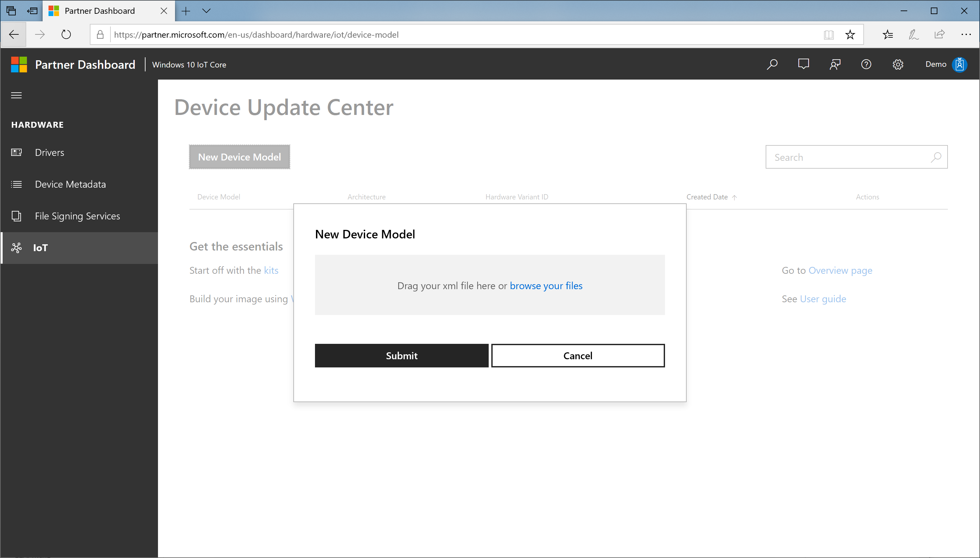Click the Device Metadata sidebar icon
980x558 pixels.
pyautogui.click(x=17, y=183)
